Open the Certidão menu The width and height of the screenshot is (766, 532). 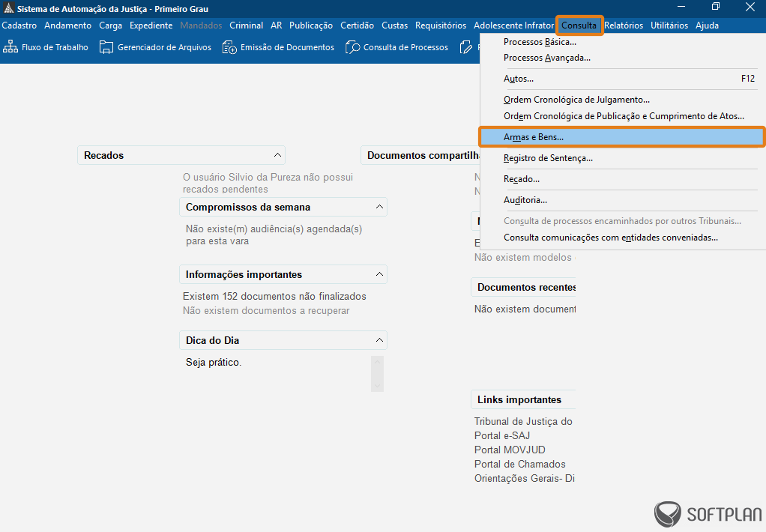[357, 25]
